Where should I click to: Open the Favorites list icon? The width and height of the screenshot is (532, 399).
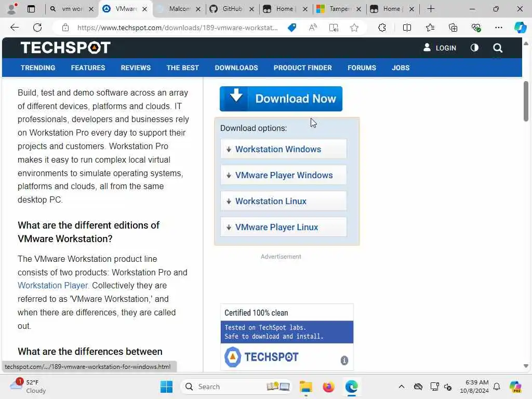pos(430,28)
